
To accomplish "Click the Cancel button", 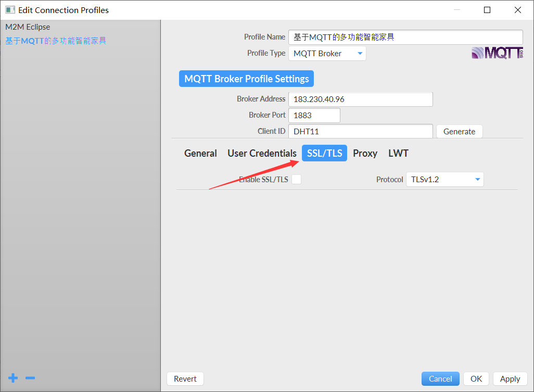I will tap(440, 378).
